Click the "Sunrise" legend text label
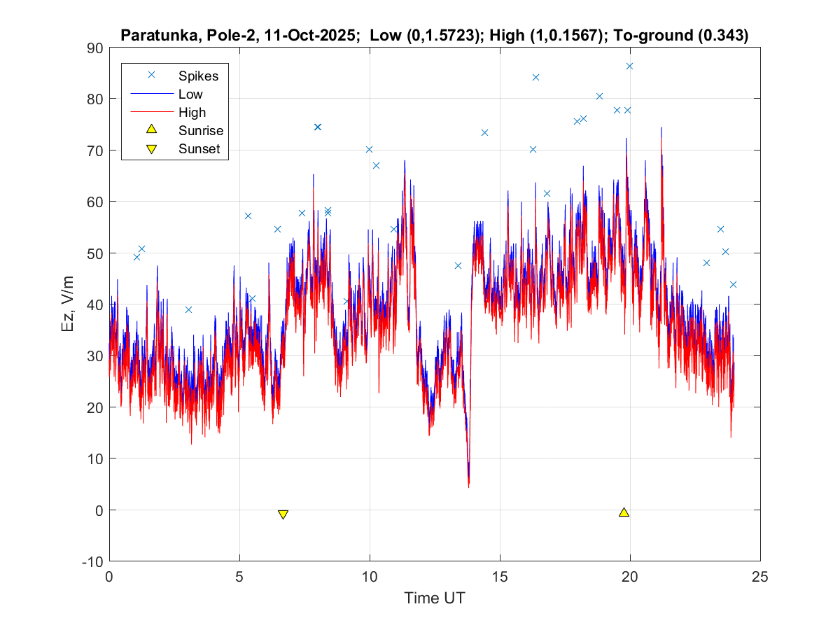This screenshot has height=630, width=840. point(200,130)
